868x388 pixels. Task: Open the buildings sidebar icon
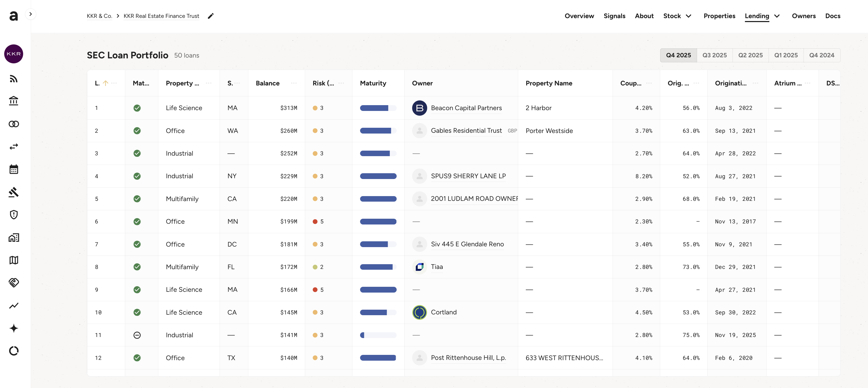tap(13, 237)
